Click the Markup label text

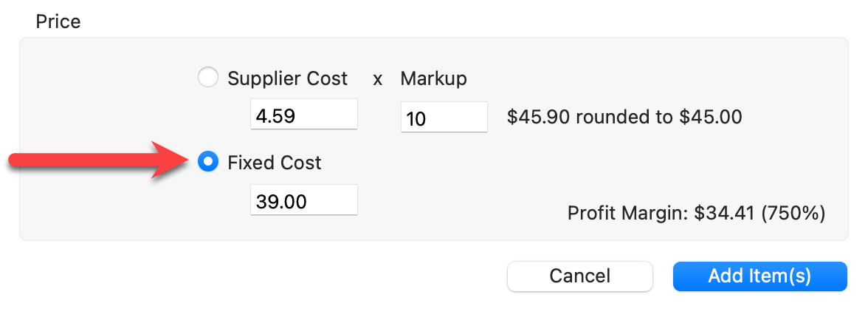pyautogui.click(x=433, y=78)
